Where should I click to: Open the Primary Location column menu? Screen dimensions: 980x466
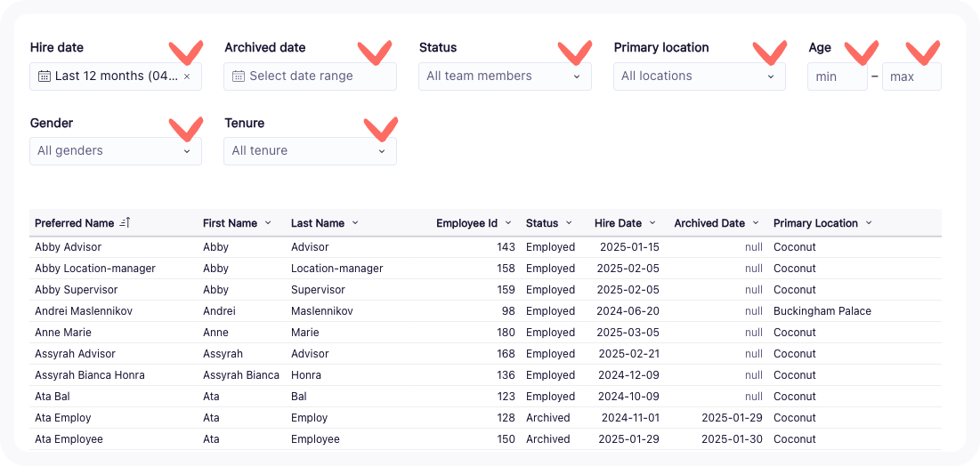[x=869, y=223]
